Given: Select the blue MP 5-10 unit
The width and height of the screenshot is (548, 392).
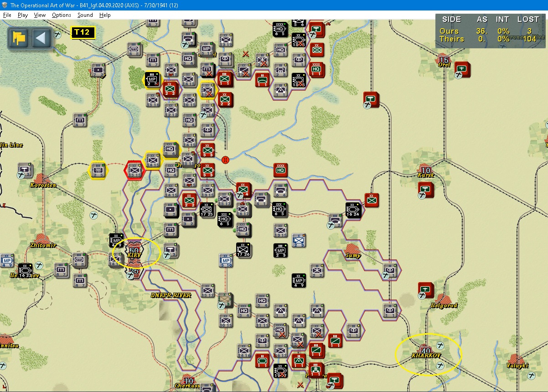Looking at the screenshot, I should 226,260.
